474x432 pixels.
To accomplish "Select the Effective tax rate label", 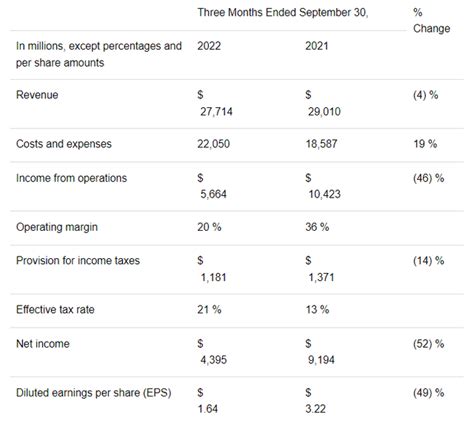I will 55,310.
